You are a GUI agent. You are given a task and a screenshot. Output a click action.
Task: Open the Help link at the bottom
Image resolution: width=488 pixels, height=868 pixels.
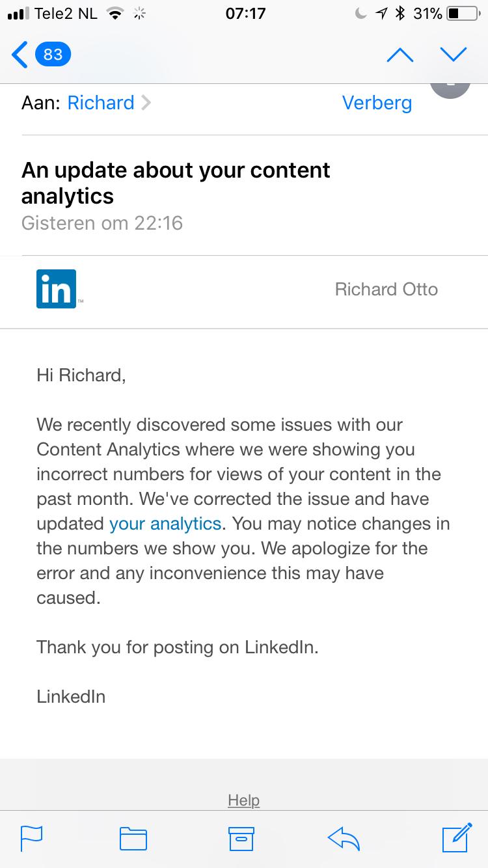pyautogui.click(x=244, y=800)
